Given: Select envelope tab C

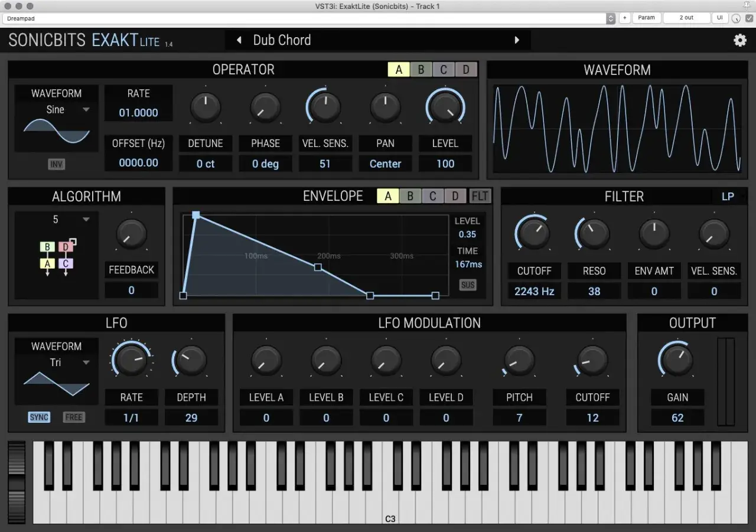Looking at the screenshot, I should (x=433, y=196).
